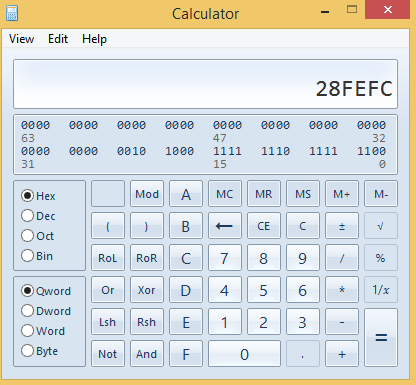This screenshot has width=416, height=385.
Task: Click the wide 0 key
Action: (244, 354)
